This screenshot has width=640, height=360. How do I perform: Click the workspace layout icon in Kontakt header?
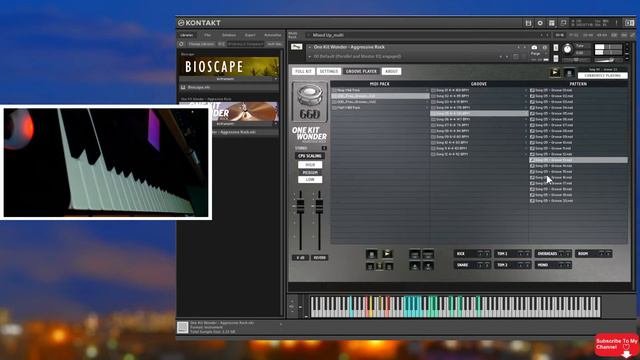pyautogui.click(x=552, y=23)
